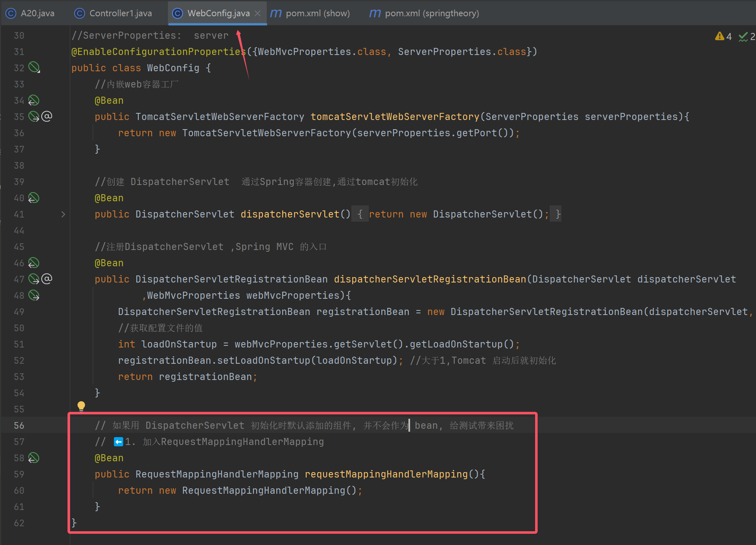Expand the folded opening brace on line 41
The image size is (756, 545).
pyautogui.click(x=360, y=214)
